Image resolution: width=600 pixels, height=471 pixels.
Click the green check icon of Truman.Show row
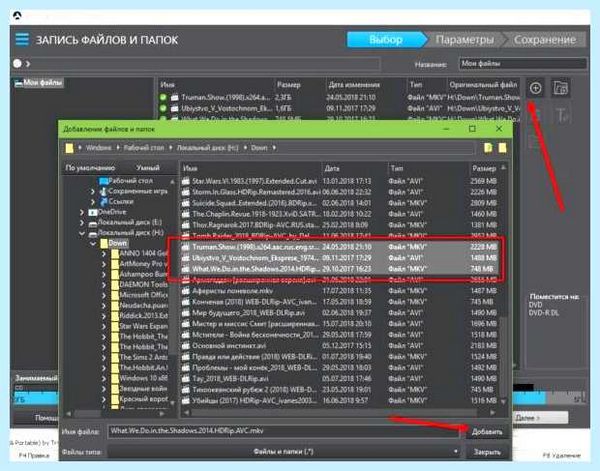point(163,97)
